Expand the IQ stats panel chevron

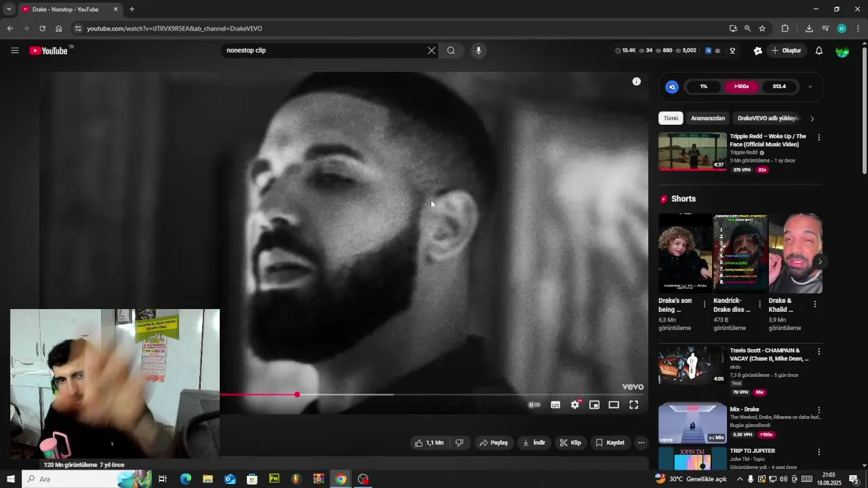[810, 87]
